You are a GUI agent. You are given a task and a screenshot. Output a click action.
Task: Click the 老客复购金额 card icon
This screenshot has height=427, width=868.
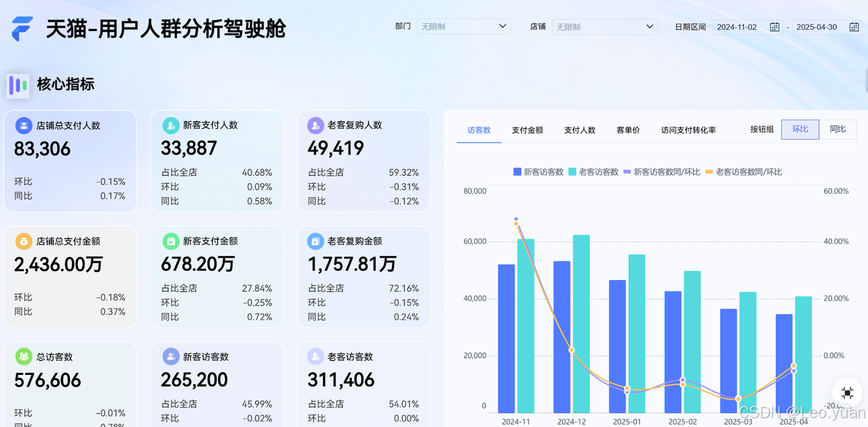[315, 241]
